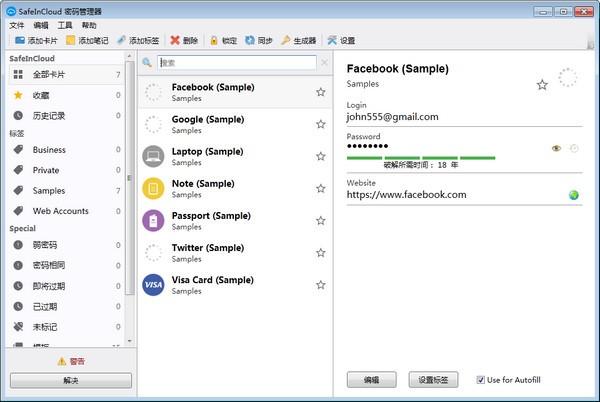Click the search magnifier icon
The width and height of the screenshot is (600, 402).
(x=147, y=62)
